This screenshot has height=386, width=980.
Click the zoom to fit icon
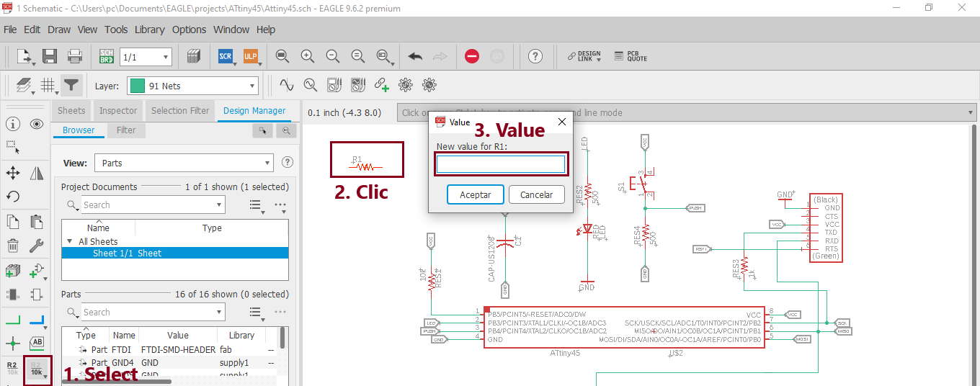point(282,56)
